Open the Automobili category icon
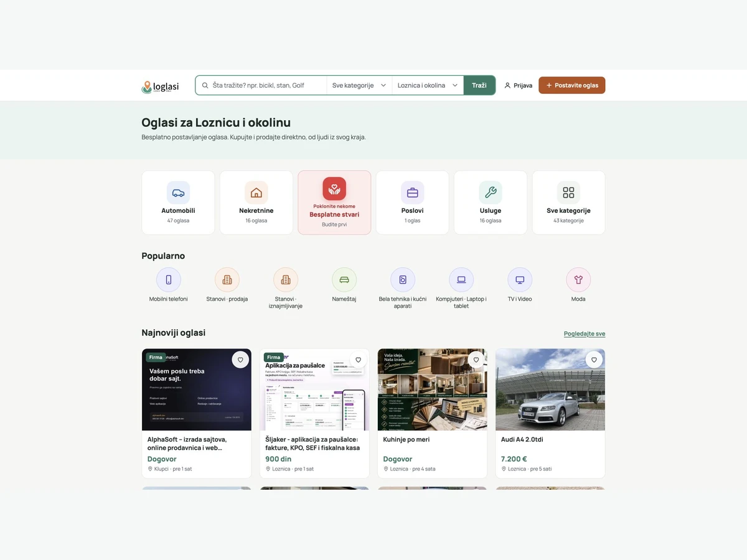 (178, 193)
